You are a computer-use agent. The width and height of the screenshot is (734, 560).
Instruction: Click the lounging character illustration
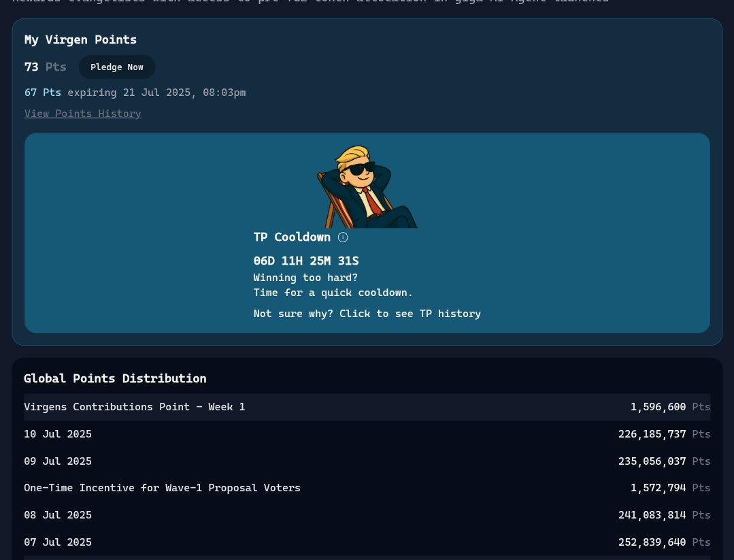367,187
